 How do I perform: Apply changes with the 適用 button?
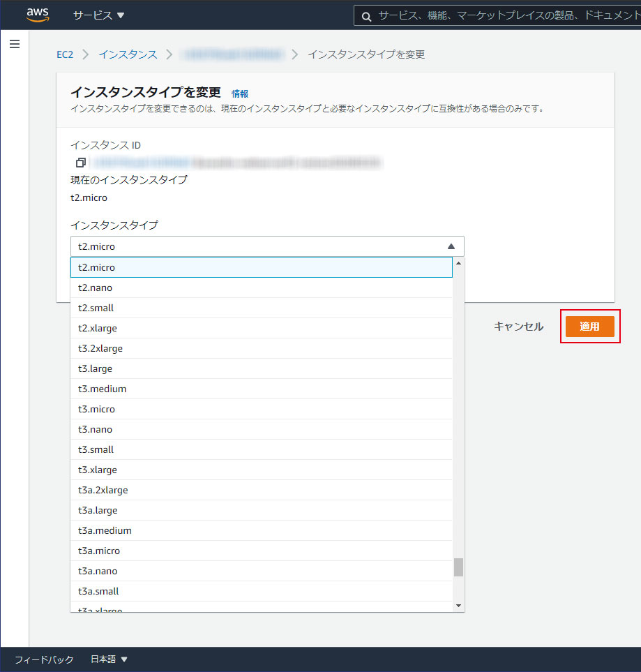point(589,326)
